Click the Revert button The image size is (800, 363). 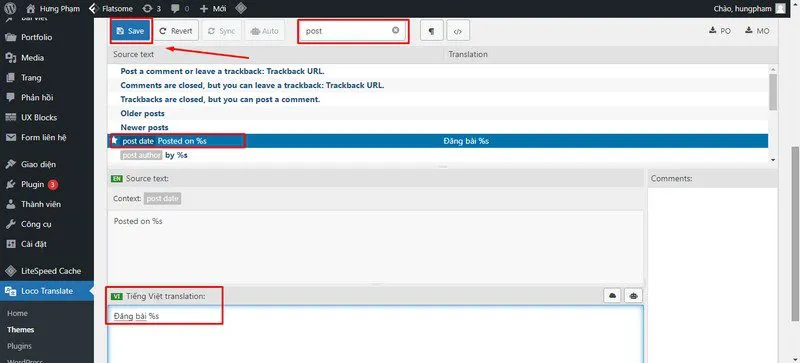point(176,31)
